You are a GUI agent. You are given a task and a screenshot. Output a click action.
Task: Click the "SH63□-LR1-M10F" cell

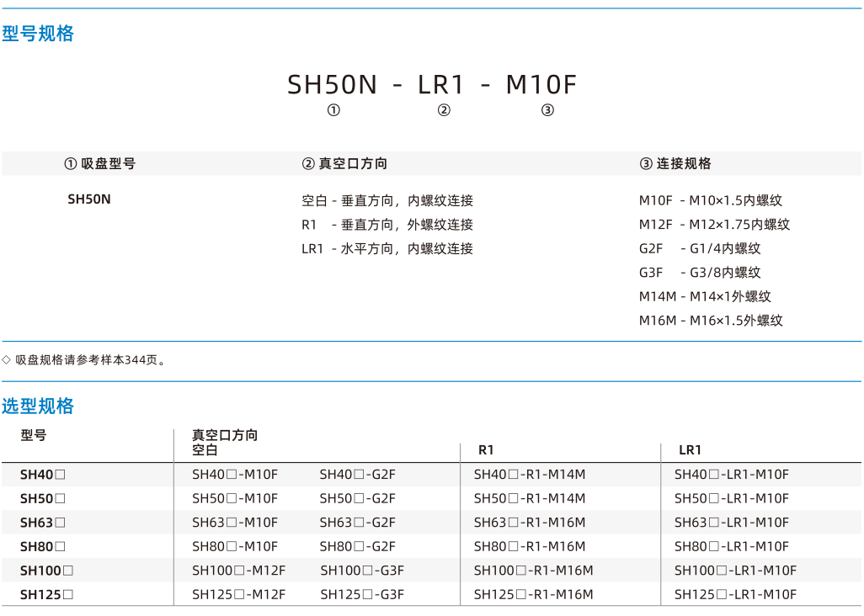(x=732, y=523)
